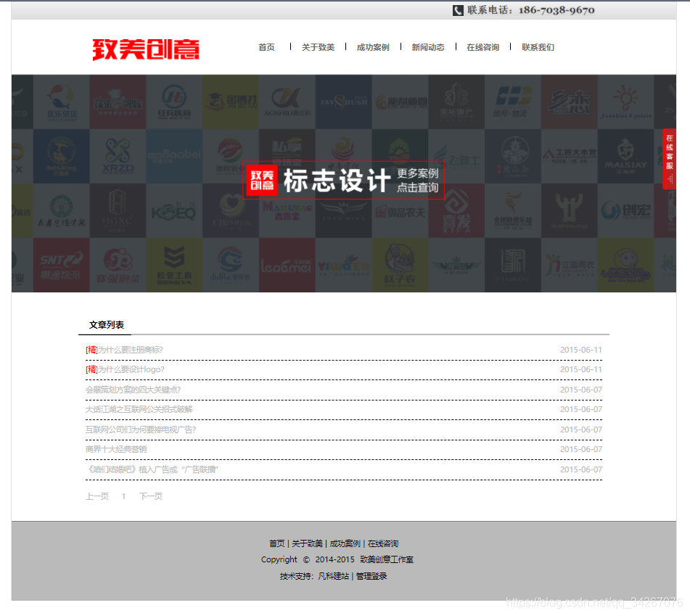The height and width of the screenshot is (616, 690).
Task: Click the lepemei logo tile
Action: (287, 265)
